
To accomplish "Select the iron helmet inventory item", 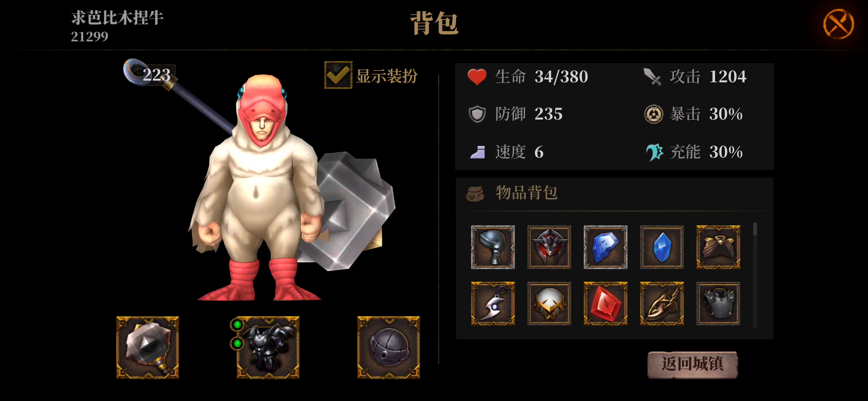I will (x=493, y=247).
